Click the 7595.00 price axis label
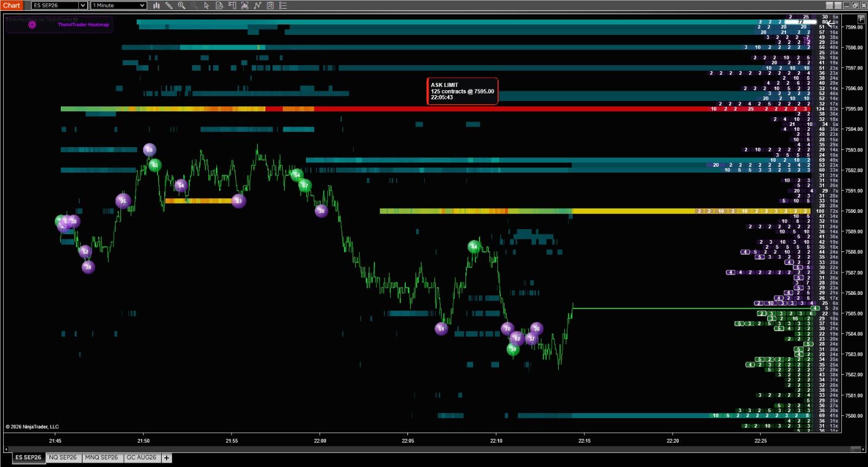868x467 pixels. tap(854, 109)
